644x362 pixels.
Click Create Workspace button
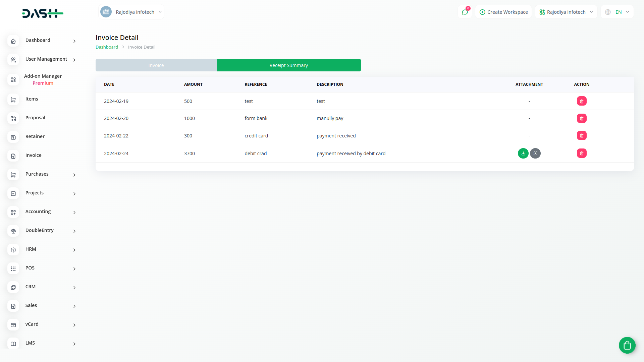tap(503, 12)
